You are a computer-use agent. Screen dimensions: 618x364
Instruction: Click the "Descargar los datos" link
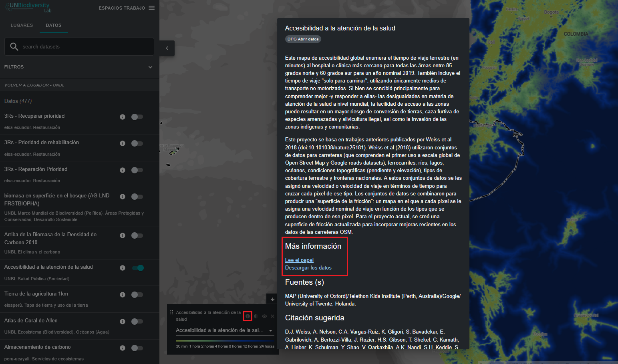click(x=308, y=267)
